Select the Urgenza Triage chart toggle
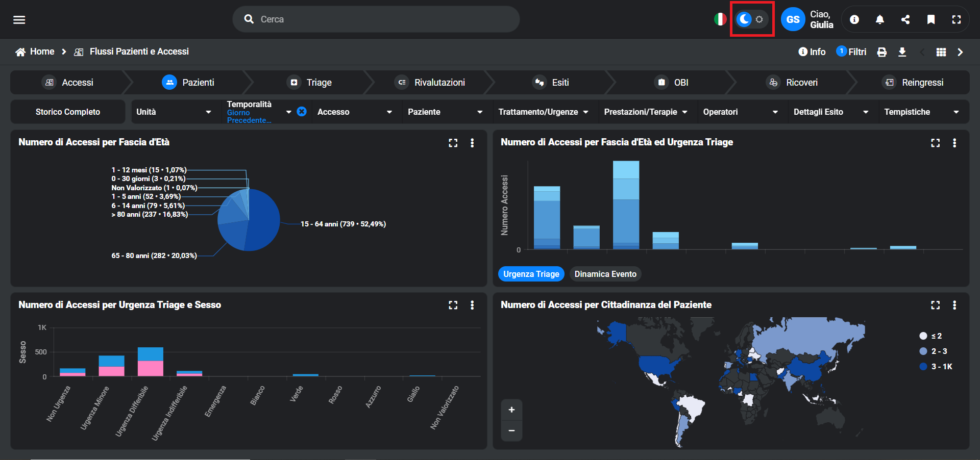 point(531,274)
